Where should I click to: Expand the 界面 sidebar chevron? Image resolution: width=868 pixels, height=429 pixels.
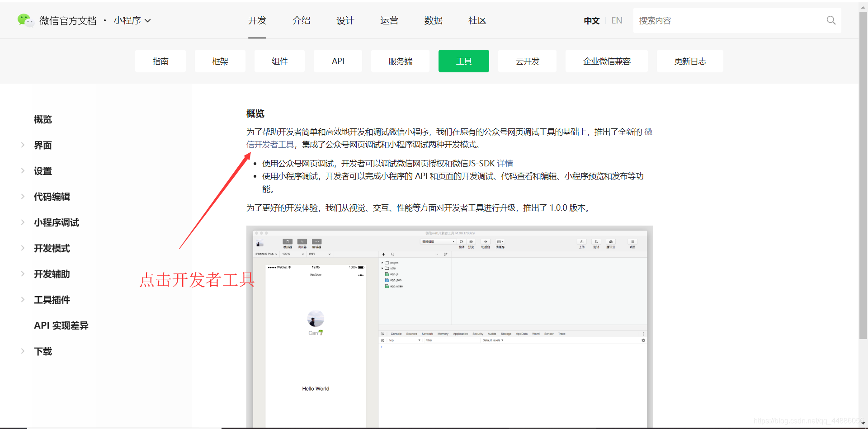23,145
